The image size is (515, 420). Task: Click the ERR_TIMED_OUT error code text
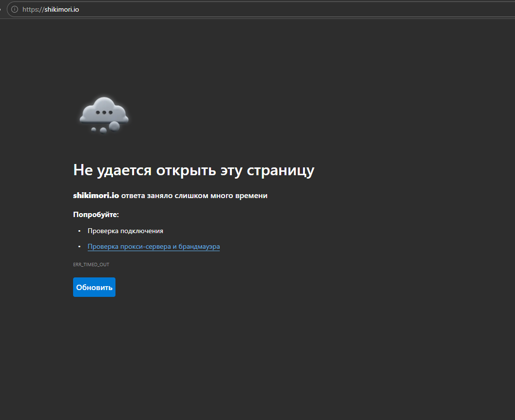(x=91, y=264)
